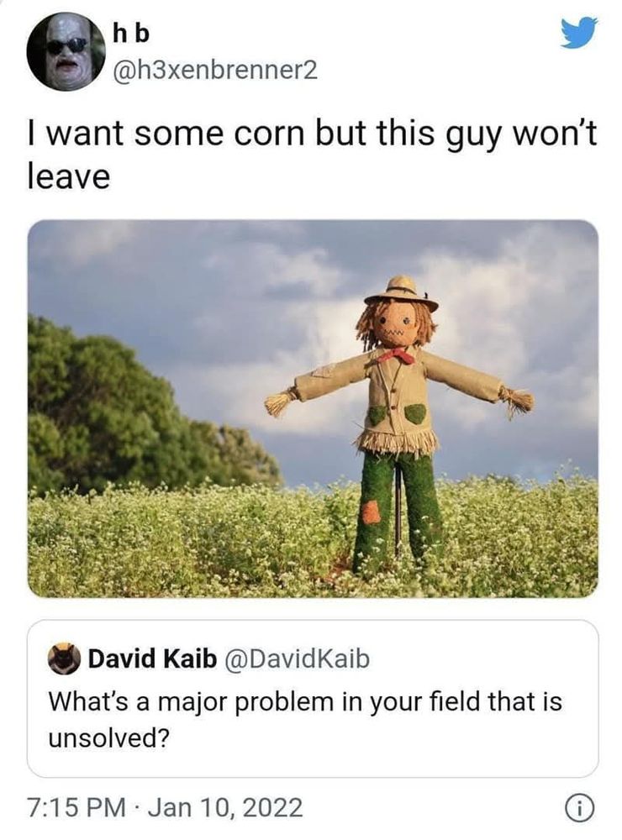Open h b's profile avatar picture
This screenshot has width=622, height=840.
[x=66, y=51]
